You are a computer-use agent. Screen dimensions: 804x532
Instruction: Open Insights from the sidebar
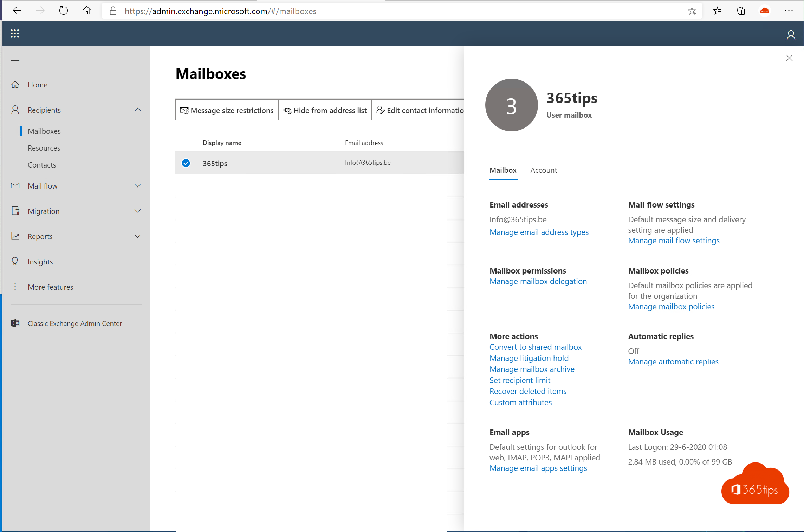click(x=40, y=261)
